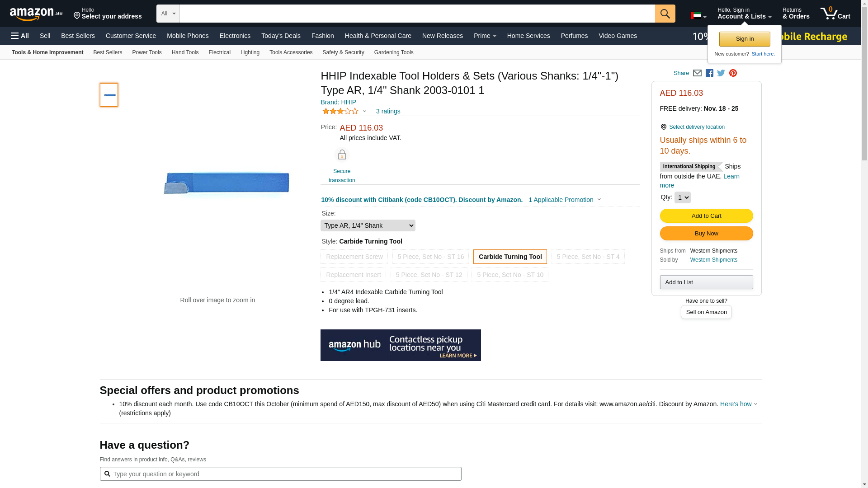Screen dimensions: 868x488
Task: Share product on Facebook
Action: 709,73
